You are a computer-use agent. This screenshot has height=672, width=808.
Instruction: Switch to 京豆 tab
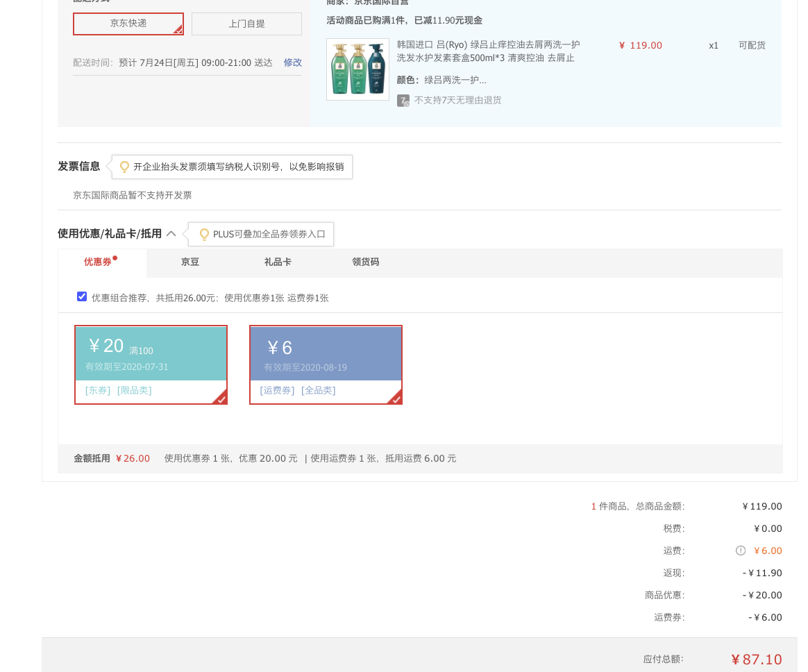click(190, 262)
